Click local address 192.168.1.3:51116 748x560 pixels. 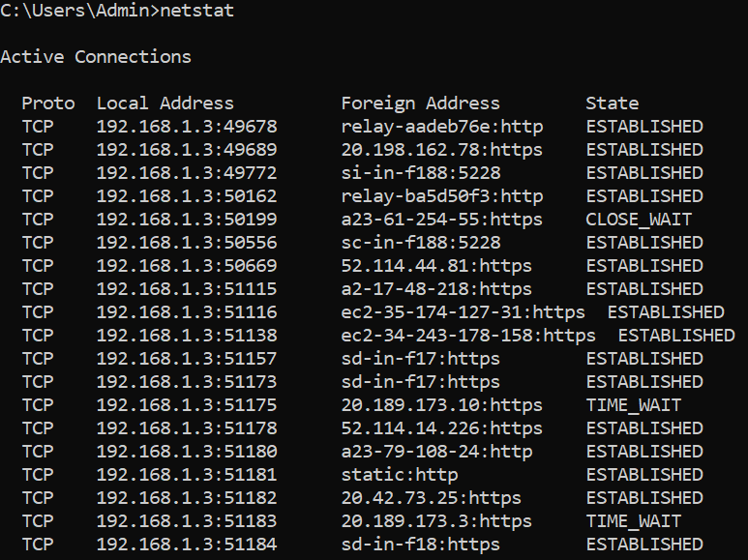pyautogui.click(x=187, y=312)
